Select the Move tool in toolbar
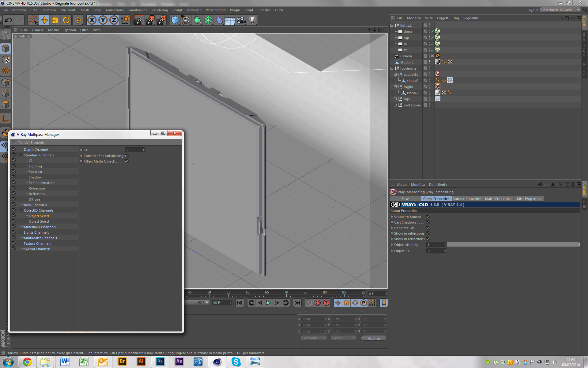This screenshot has height=368, width=588. tap(44, 20)
